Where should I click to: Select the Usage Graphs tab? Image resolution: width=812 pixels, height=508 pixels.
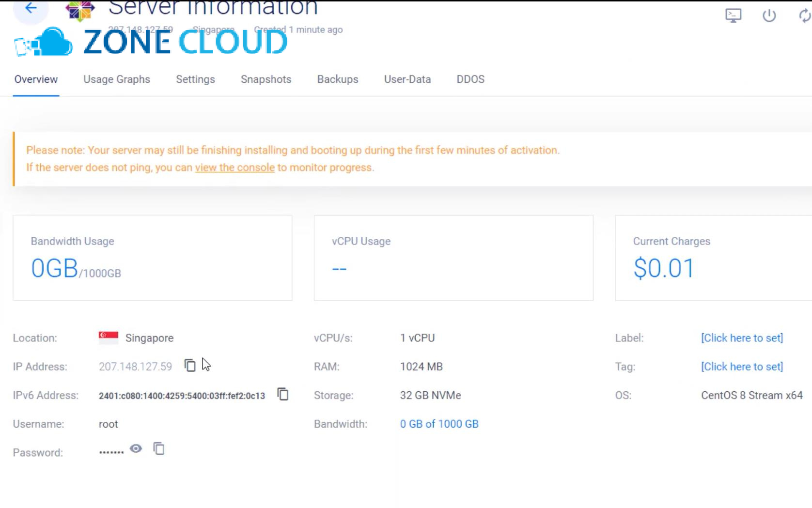tap(116, 79)
